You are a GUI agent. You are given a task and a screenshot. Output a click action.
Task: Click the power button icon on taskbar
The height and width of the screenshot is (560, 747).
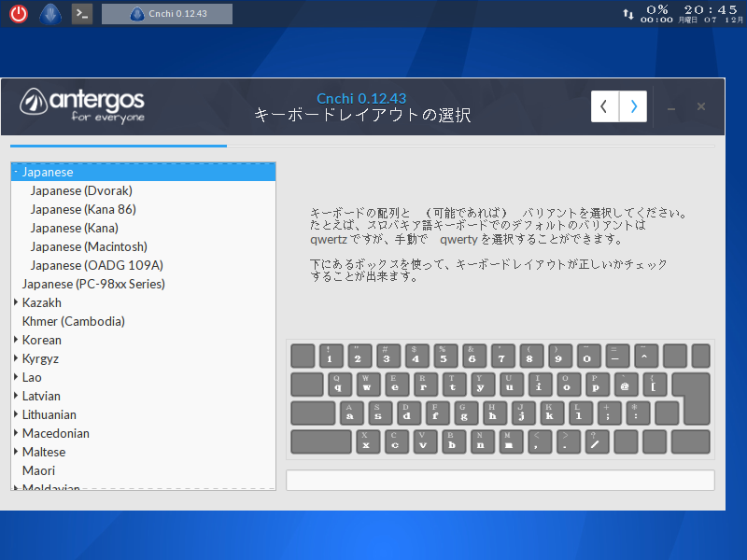point(18,13)
